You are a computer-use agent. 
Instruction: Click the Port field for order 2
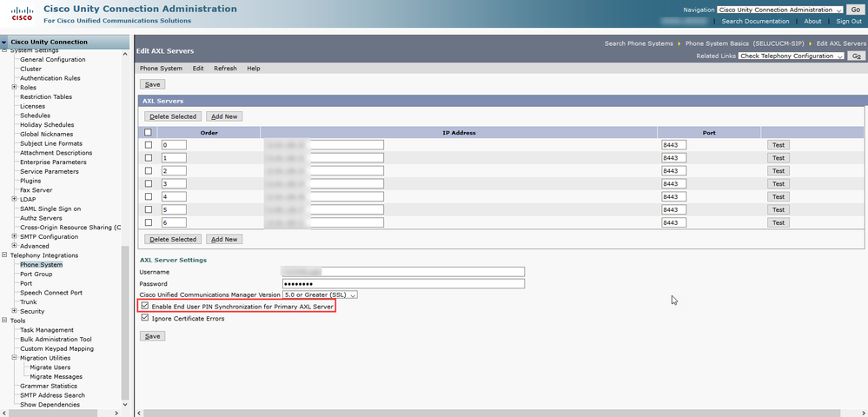[x=673, y=170]
